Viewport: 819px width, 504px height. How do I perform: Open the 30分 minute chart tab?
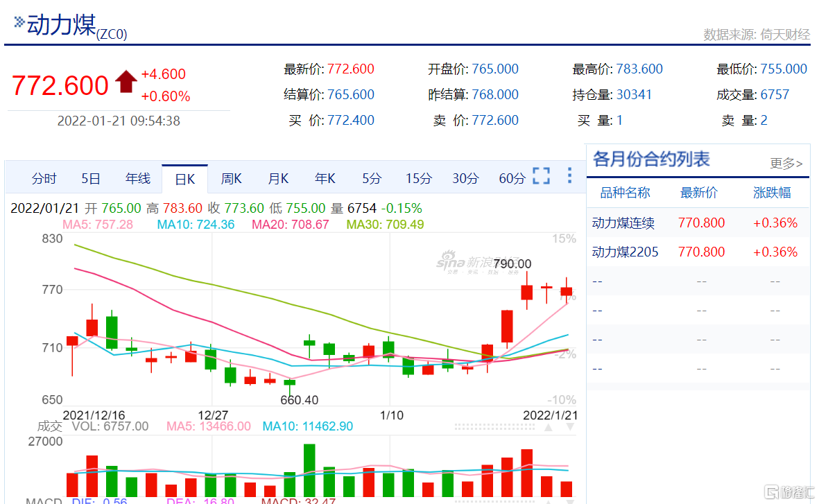pos(465,179)
